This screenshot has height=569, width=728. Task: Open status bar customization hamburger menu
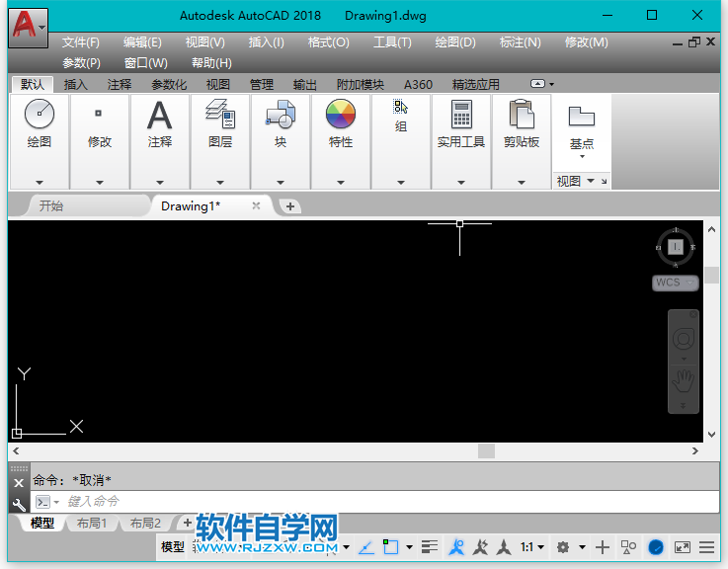pos(706,547)
